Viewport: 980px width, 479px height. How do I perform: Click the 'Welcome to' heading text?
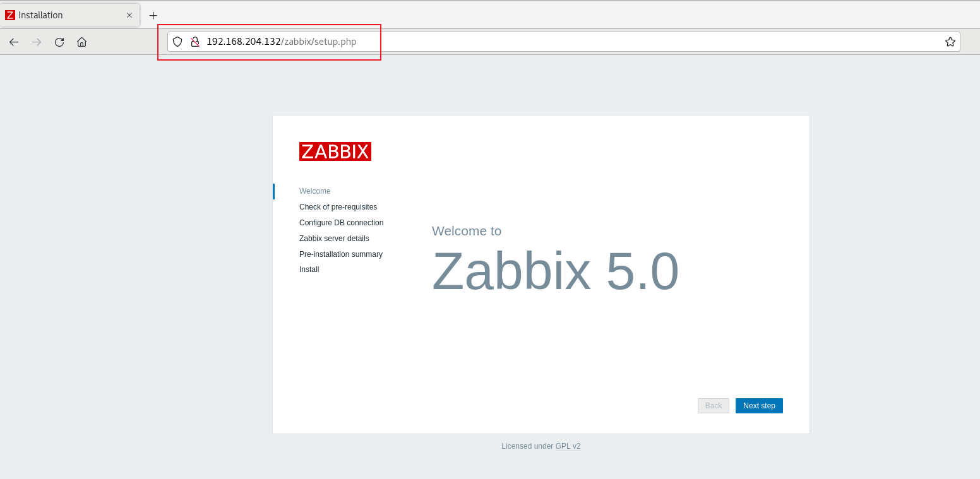[x=467, y=231]
